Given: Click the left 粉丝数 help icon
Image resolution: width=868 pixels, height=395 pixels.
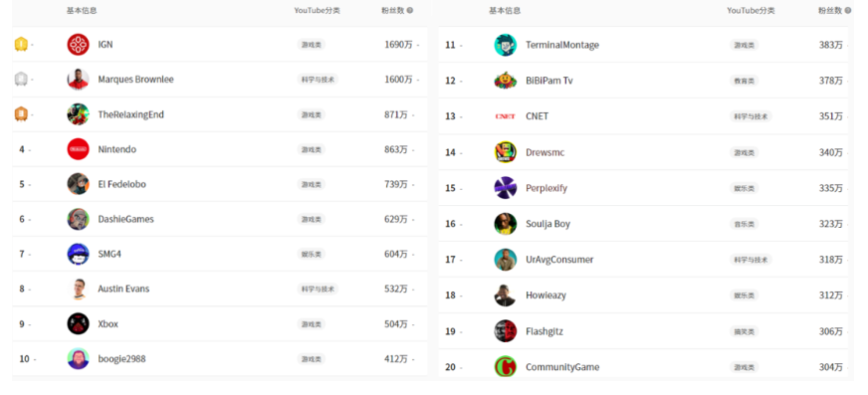Looking at the screenshot, I should click(410, 10).
